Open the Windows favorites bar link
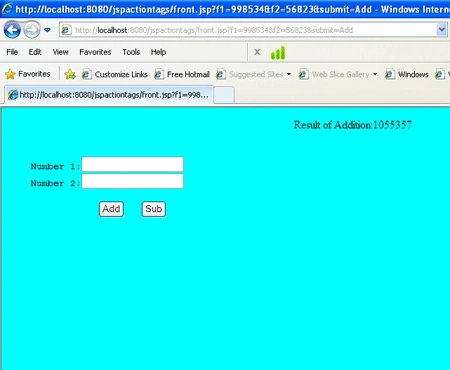Viewport: 450px width, 370px height. (x=413, y=74)
